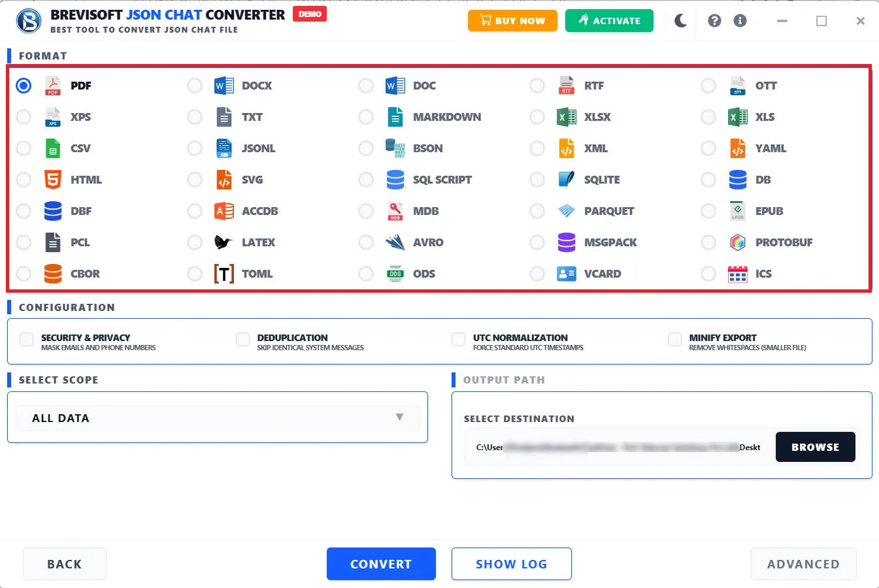This screenshot has height=588, width=879.
Task: Check the Minify Export option
Action: [675, 339]
